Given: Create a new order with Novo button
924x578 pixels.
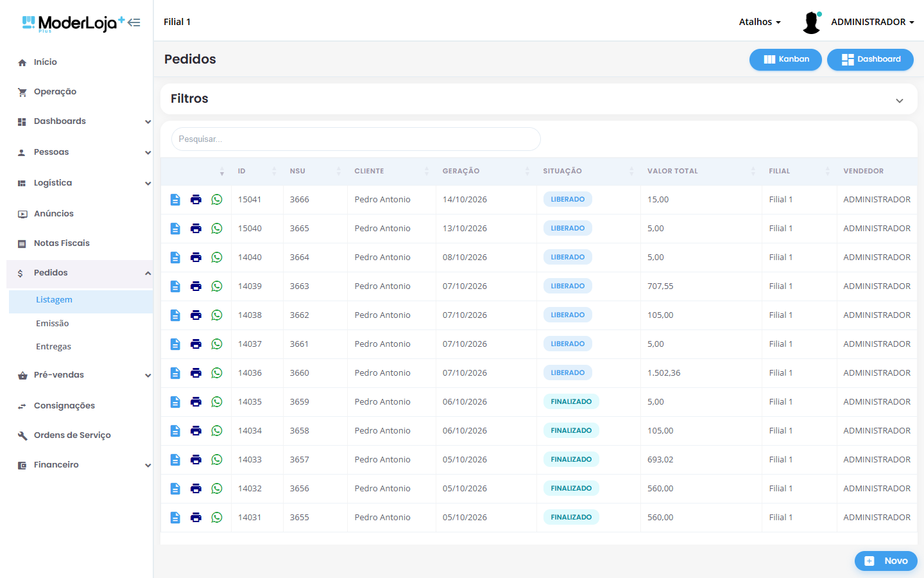Looking at the screenshot, I should point(886,561).
